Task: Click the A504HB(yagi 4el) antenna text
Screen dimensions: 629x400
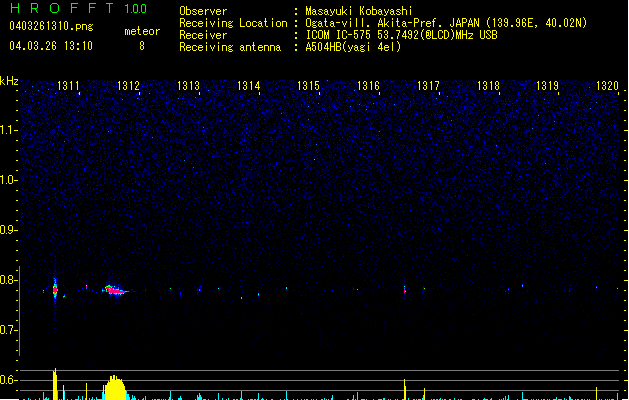Action: tap(353, 47)
